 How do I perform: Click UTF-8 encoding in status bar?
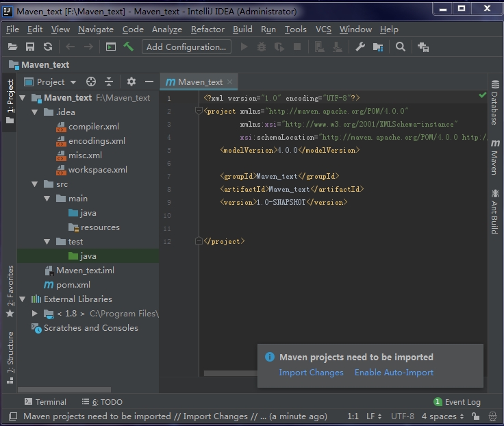point(403,416)
